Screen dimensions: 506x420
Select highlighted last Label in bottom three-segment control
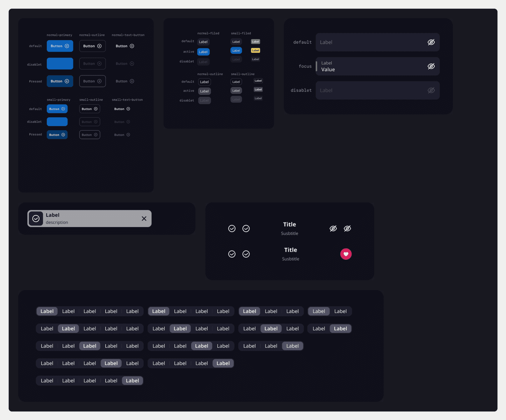292,346
